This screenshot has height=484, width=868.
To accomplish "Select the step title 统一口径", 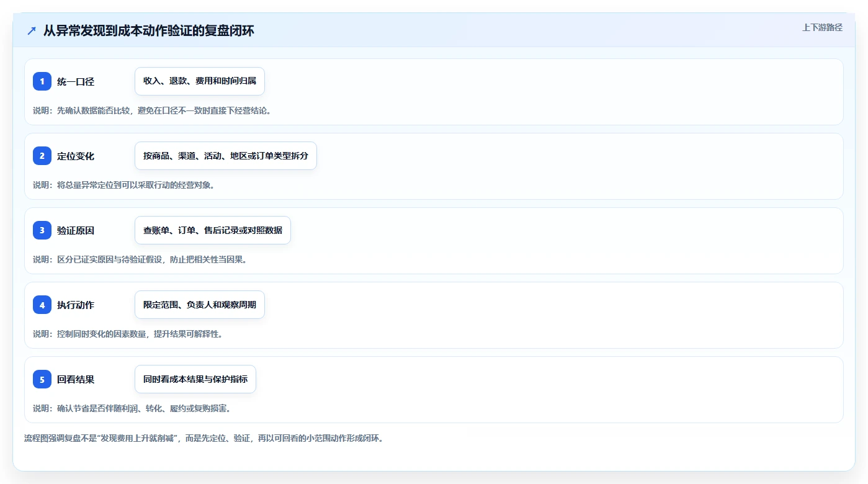I will (76, 82).
